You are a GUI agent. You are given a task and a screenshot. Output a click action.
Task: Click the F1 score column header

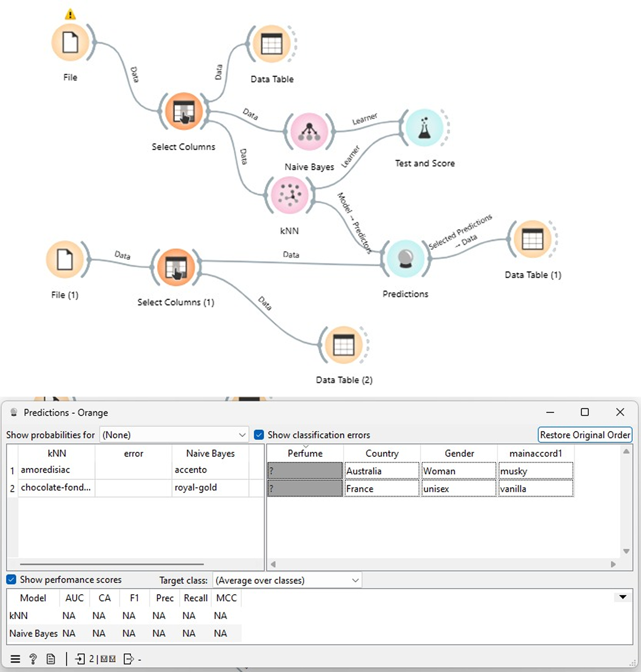point(135,598)
